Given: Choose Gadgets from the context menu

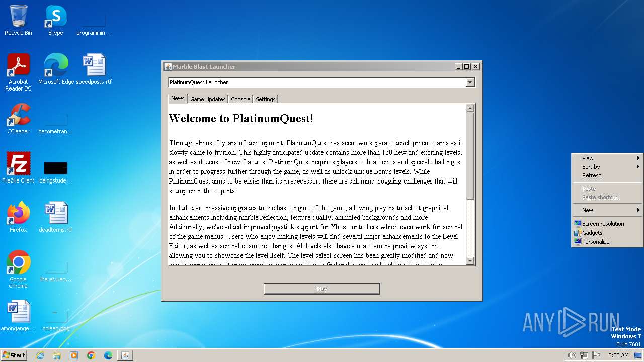Looking at the screenshot, I should [607, 233].
